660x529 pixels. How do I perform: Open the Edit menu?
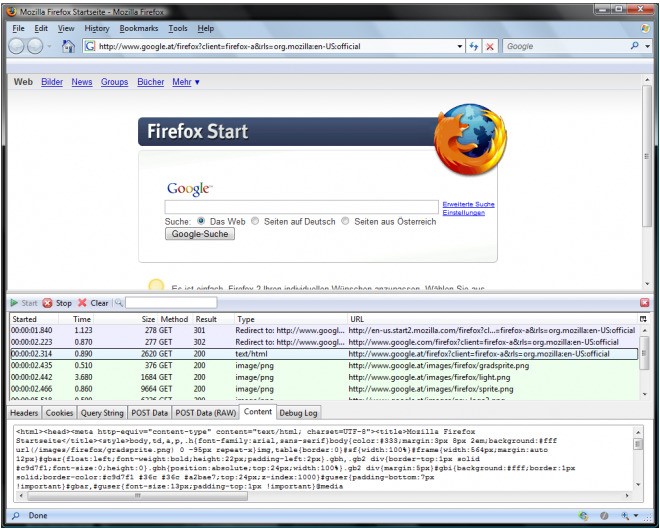(41, 28)
